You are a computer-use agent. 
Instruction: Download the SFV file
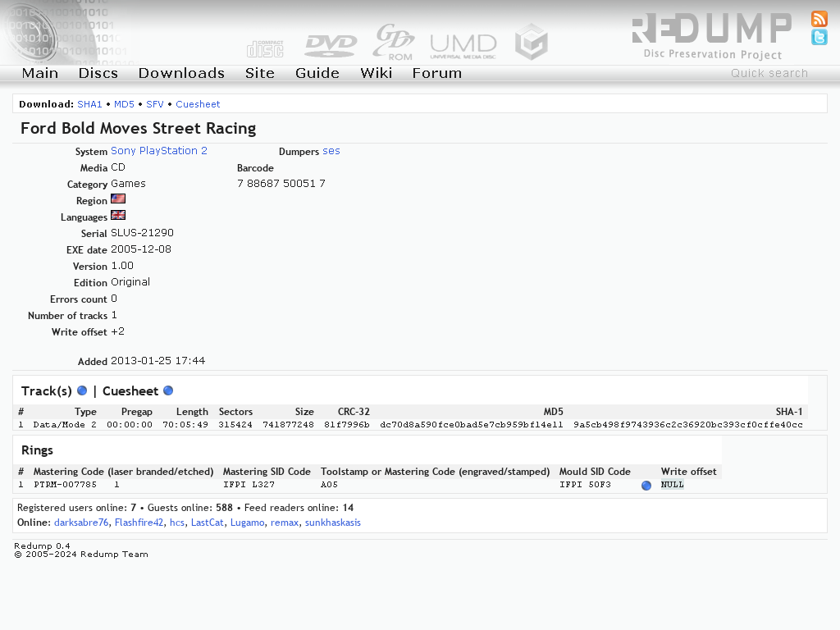click(x=155, y=104)
